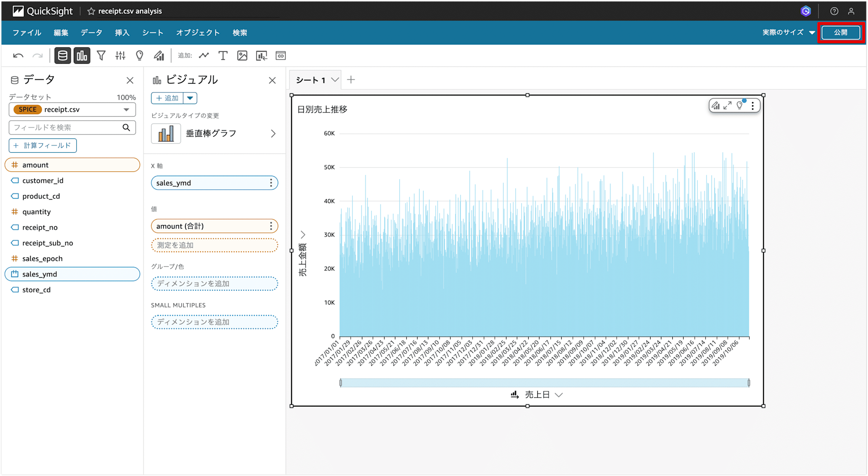Viewport: 868px width, 476px height.
Task: Open the 挿入 menu
Action: pyautogui.click(x=122, y=33)
